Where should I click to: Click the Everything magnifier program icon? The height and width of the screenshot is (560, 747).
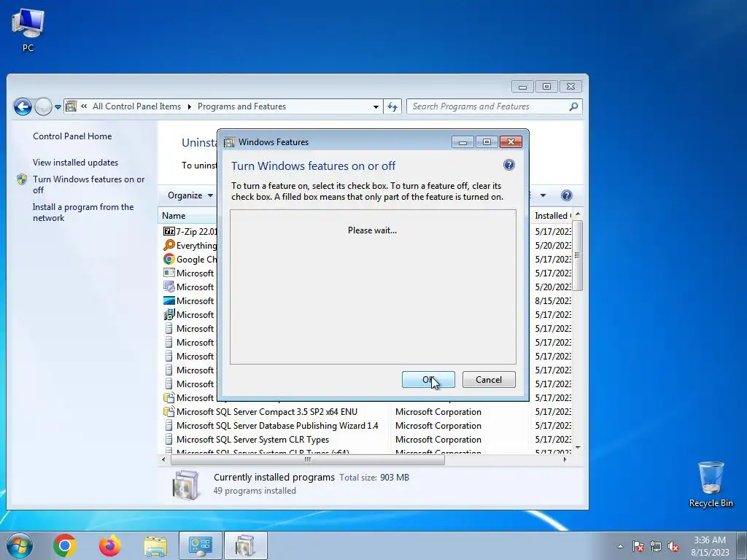[169, 245]
